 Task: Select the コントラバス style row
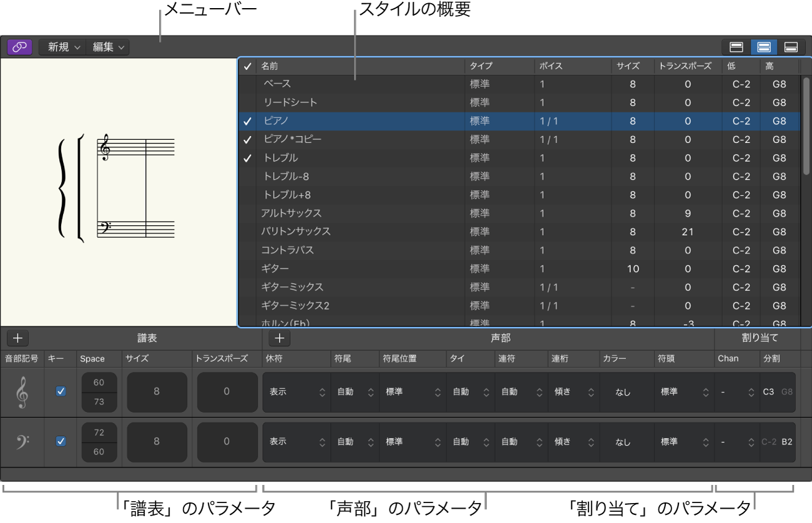point(519,250)
